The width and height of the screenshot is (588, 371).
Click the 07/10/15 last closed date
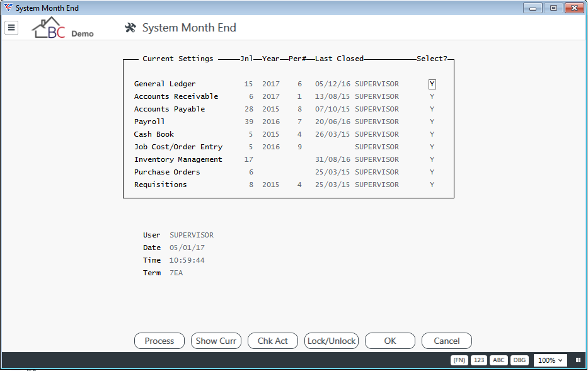tap(333, 109)
